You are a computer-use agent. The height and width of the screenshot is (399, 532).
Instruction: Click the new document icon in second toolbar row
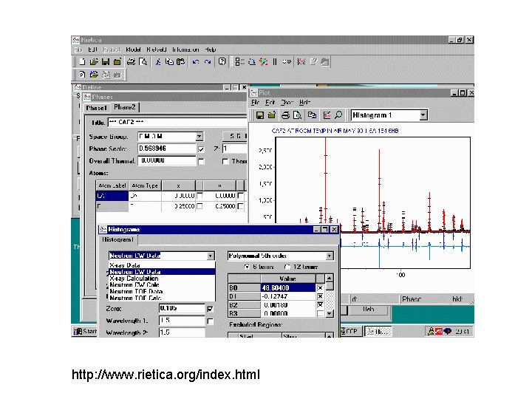[82, 75]
